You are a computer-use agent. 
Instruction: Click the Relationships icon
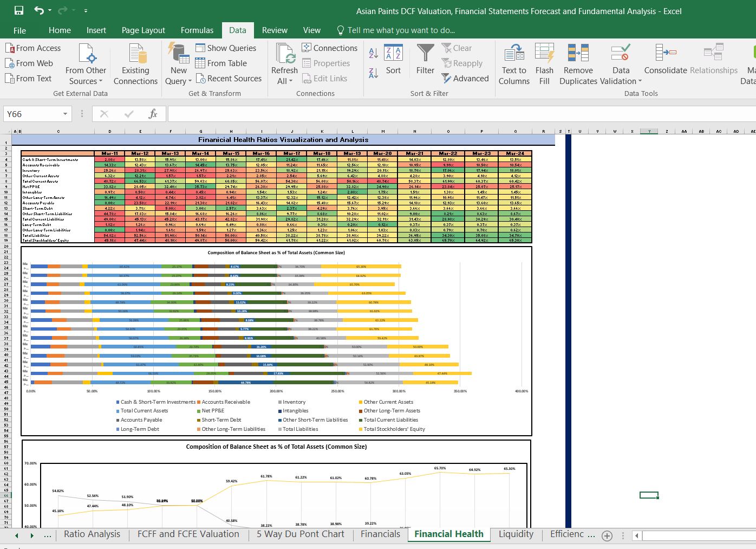click(x=714, y=60)
